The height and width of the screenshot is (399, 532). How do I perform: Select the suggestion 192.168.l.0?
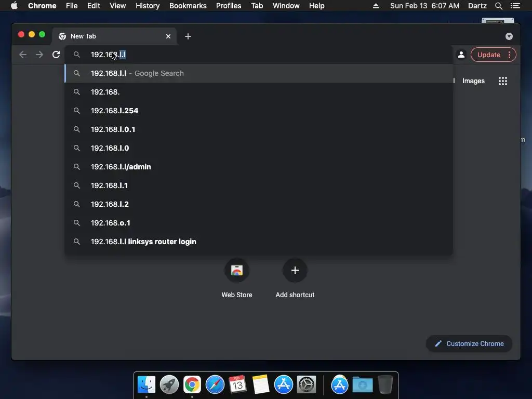[259, 148]
